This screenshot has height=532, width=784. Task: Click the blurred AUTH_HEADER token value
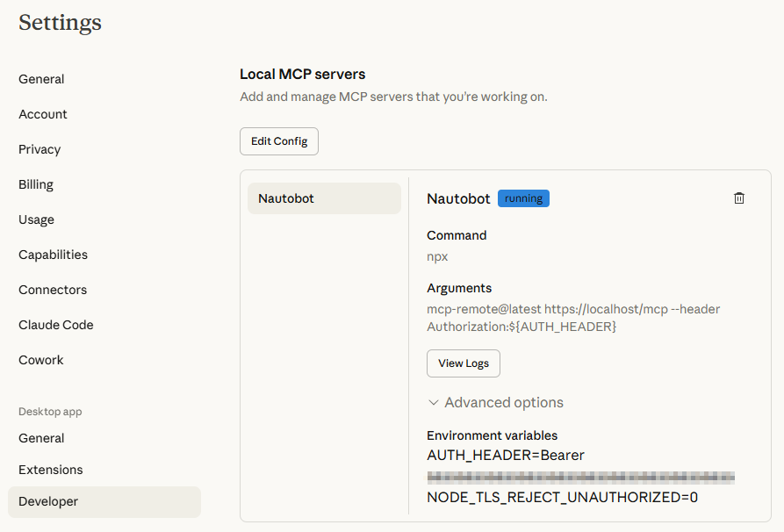click(x=580, y=477)
